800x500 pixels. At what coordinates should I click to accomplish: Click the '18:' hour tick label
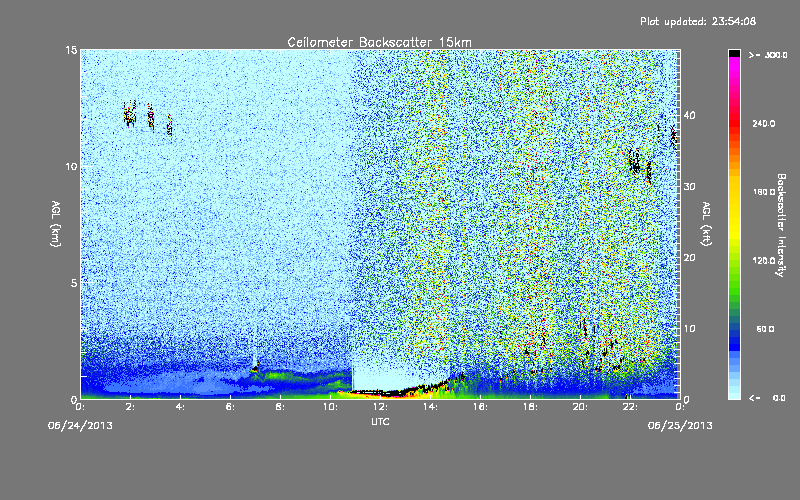tap(530, 407)
